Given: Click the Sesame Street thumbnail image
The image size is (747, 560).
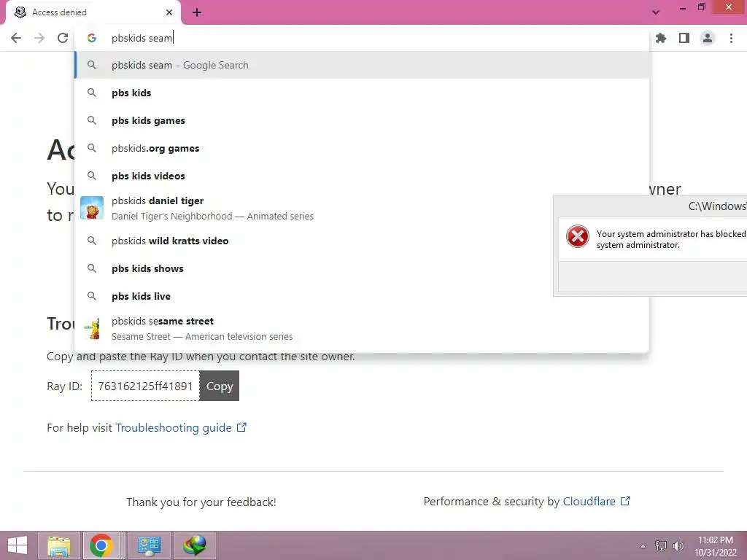Looking at the screenshot, I should click(x=92, y=329).
